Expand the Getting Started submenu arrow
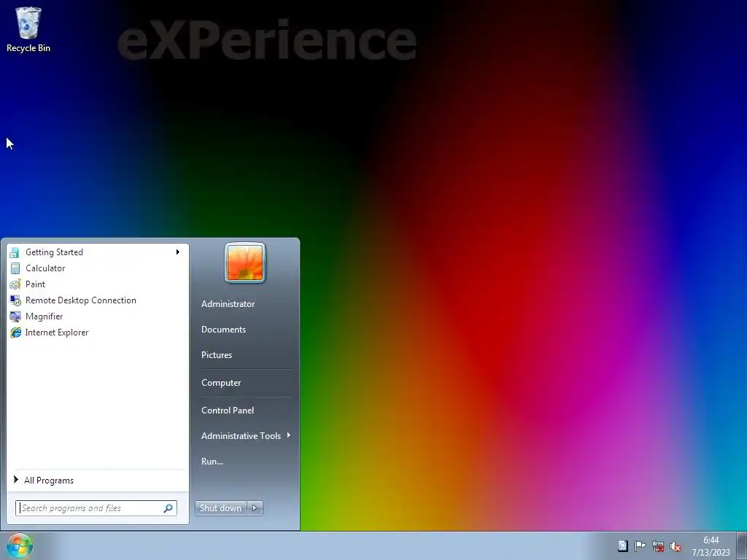Viewport: 747px width, 560px height. 178,252
